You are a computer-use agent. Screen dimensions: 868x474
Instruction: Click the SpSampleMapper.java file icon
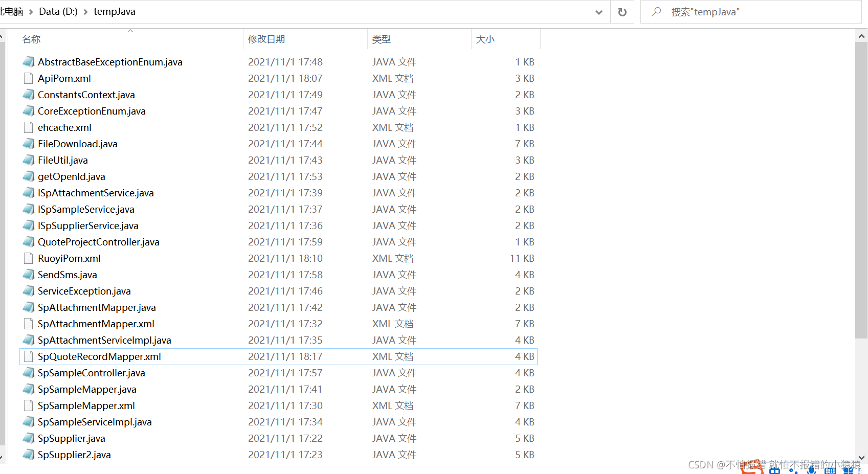pyautogui.click(x=29, y=389)
